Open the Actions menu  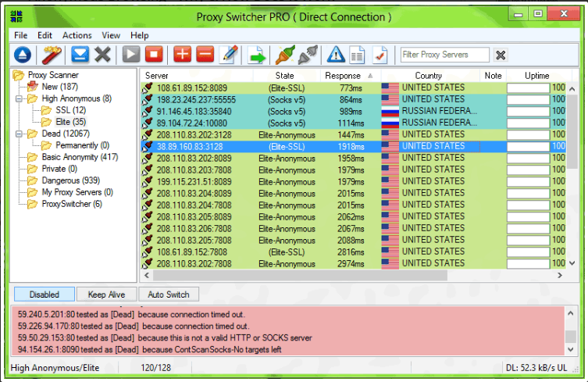(x=77, y=35)
